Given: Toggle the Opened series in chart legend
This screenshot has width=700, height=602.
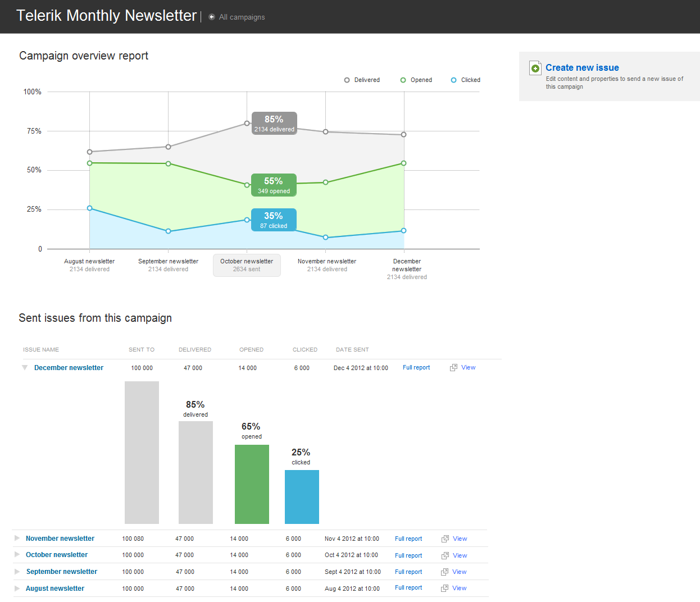Looking at the screenshot, I should [x=416, y=80].
